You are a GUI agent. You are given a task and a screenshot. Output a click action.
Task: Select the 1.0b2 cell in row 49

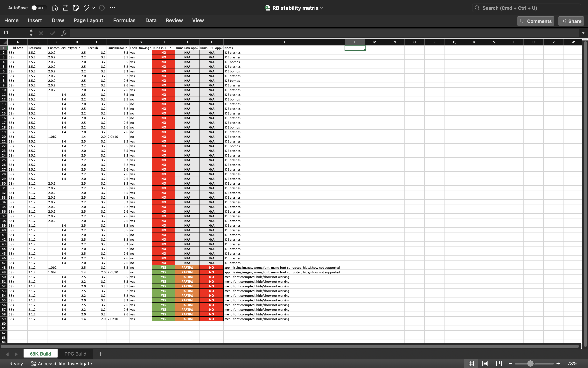tap(57, 272)
